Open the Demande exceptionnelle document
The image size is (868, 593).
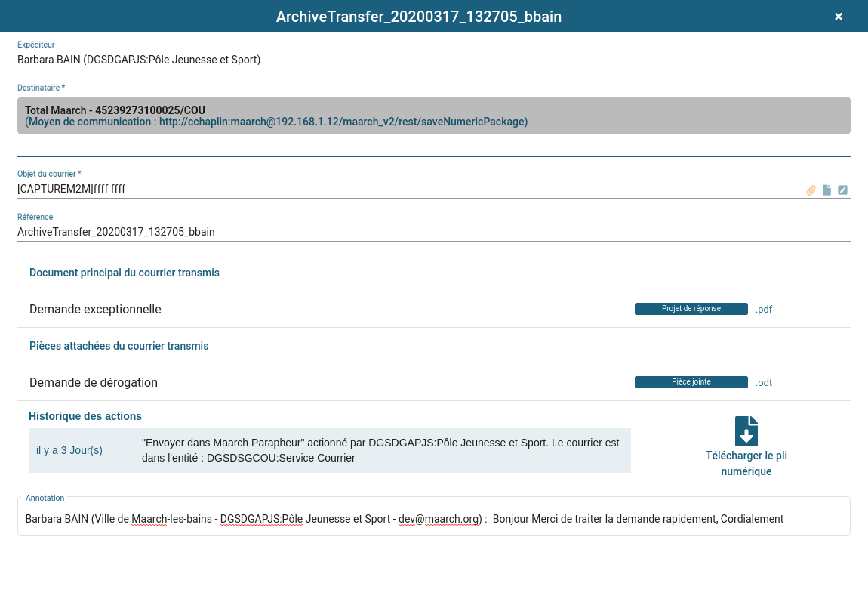pos(95,309)
